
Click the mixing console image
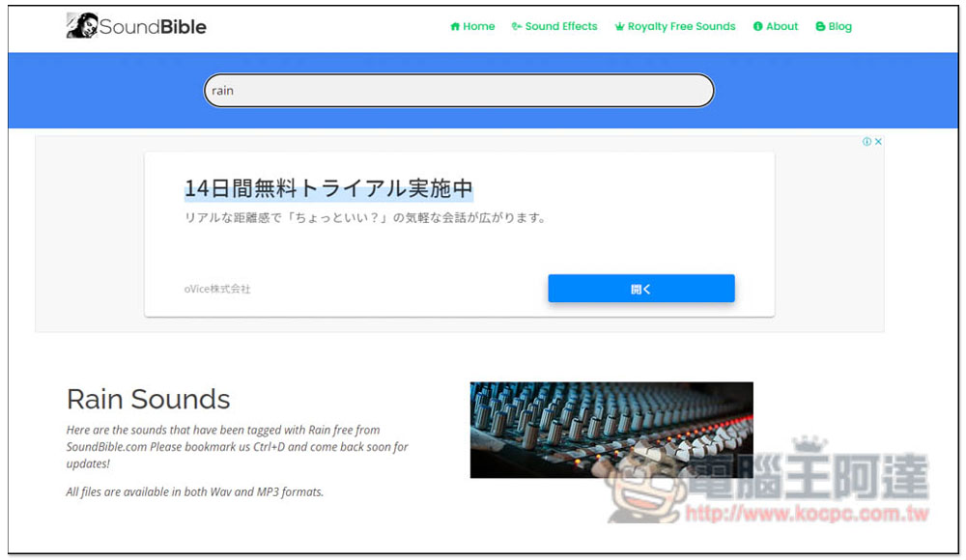(611, 430)
